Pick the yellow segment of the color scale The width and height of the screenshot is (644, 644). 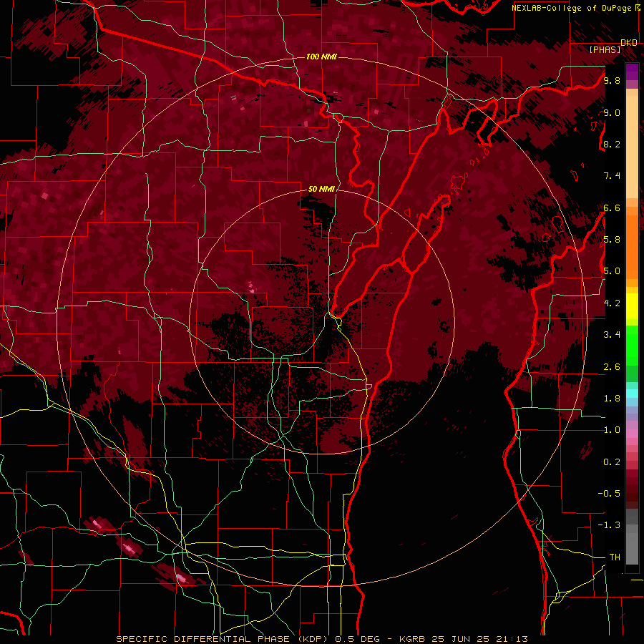[x=632, y=306]
